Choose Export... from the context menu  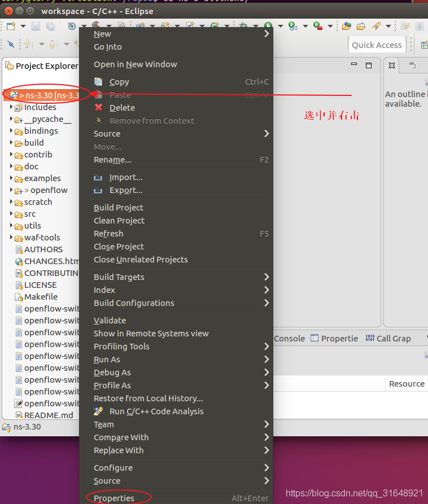point(176,190)
